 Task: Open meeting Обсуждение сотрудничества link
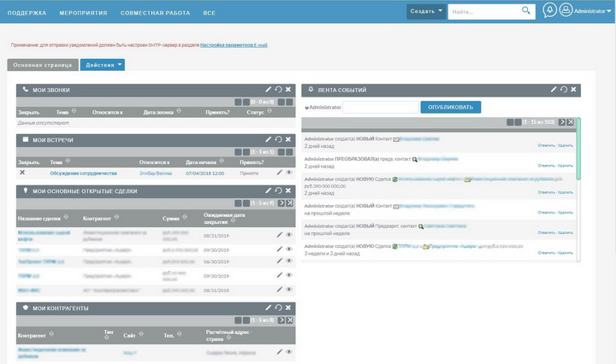tap(83, 173)
